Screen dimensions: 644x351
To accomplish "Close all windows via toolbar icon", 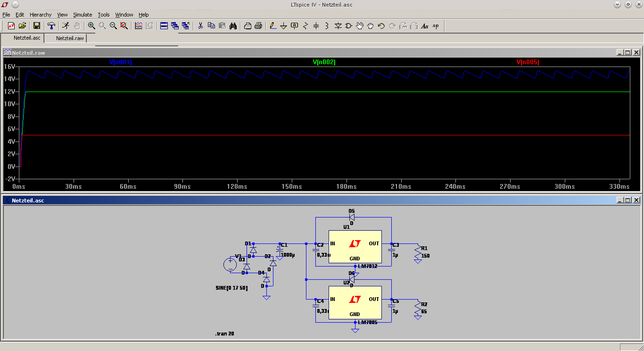I will point(186,26).
